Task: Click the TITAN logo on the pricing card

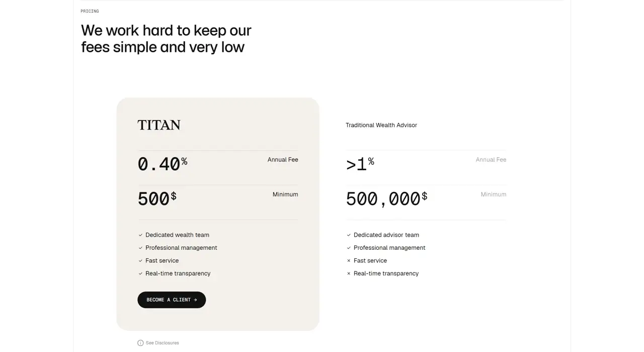Action: 159,125
